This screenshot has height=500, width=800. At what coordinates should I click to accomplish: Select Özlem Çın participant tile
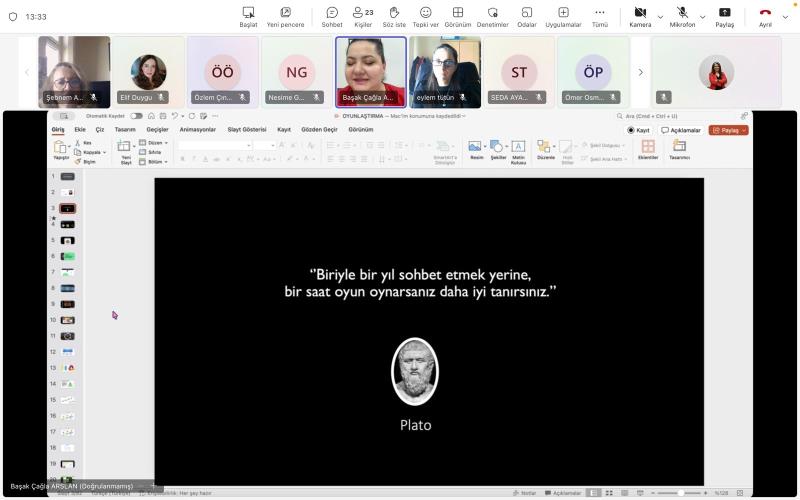(x=222, y=72)
